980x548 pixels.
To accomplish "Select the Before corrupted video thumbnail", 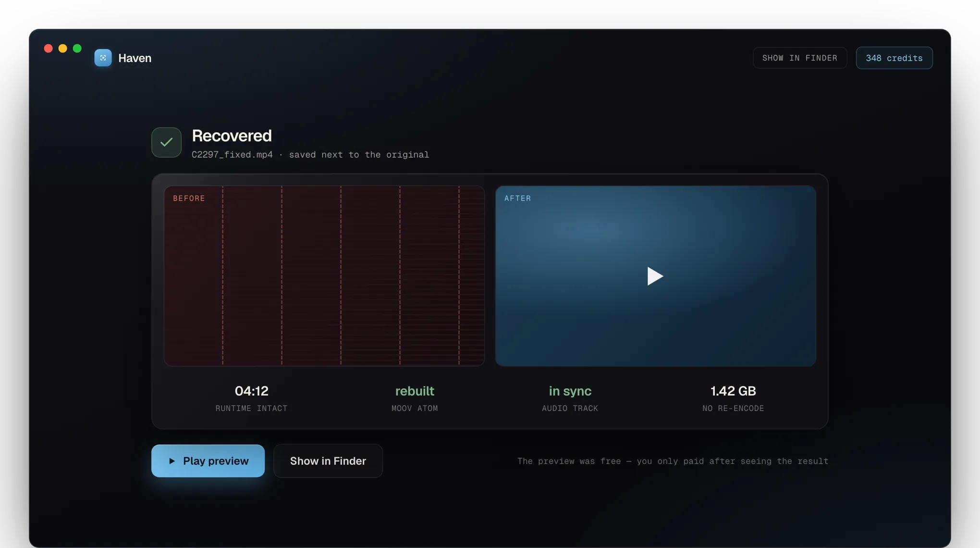I will point(324,276).
